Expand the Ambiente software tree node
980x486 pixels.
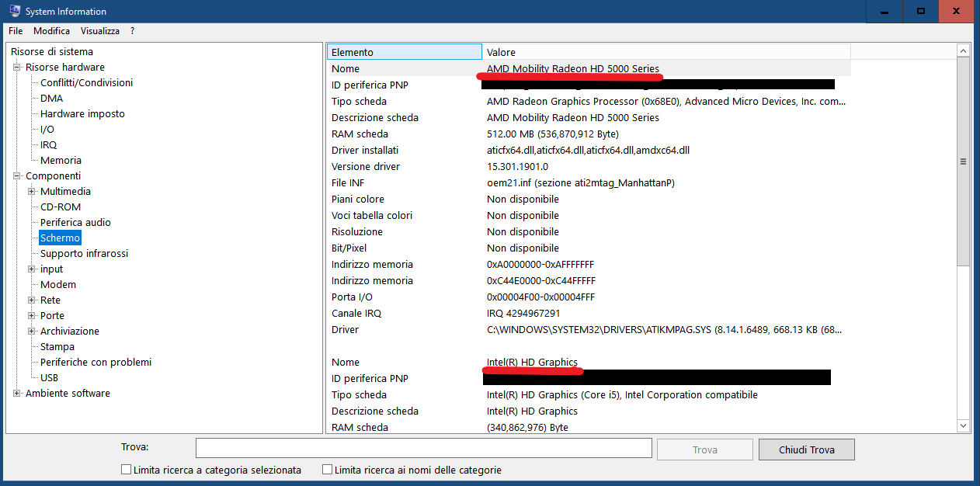point(17,394)
